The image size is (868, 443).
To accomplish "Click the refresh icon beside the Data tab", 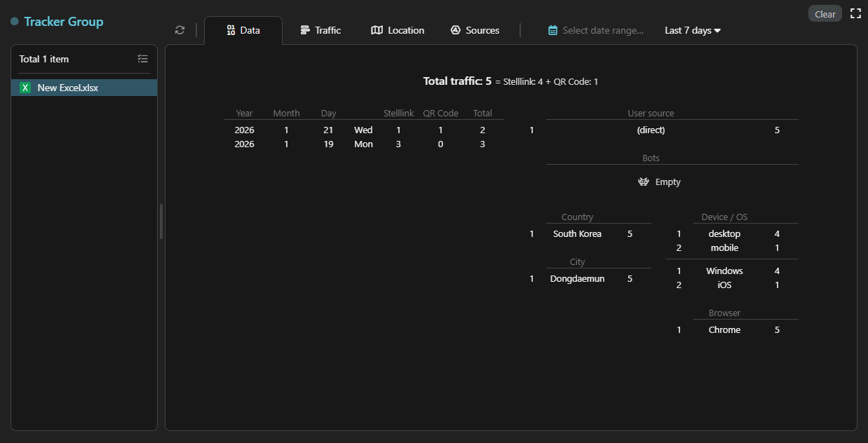I will click(180, 30).
